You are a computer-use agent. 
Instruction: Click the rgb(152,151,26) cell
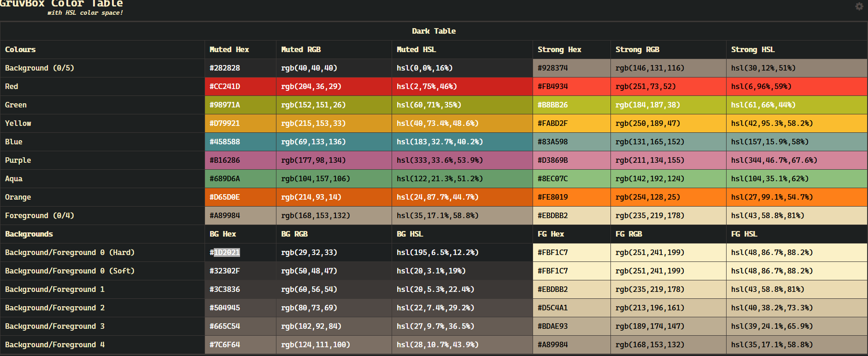tap(334, 105)
